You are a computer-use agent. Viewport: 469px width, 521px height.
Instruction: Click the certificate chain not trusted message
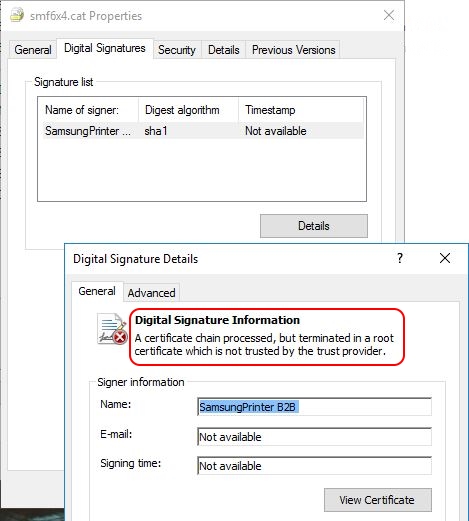pos(264,345)
